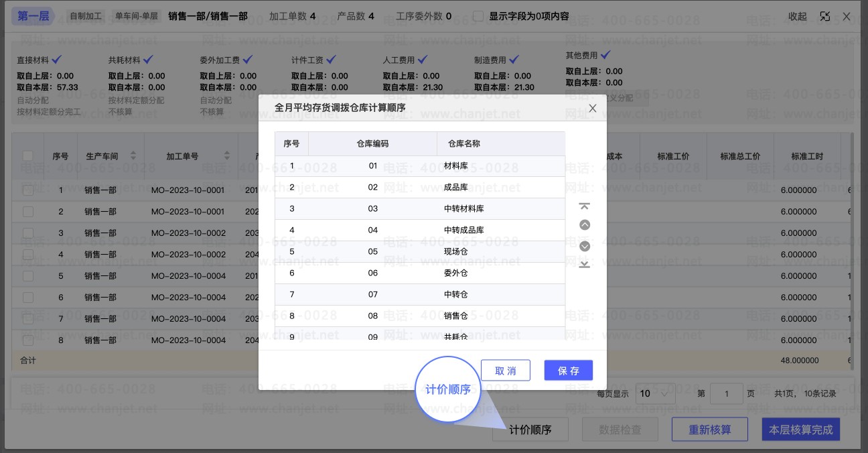The height and width of the screenshot is (453, 868).
Task: Click the move-down circle arrow icon
Action: [585, 246]
